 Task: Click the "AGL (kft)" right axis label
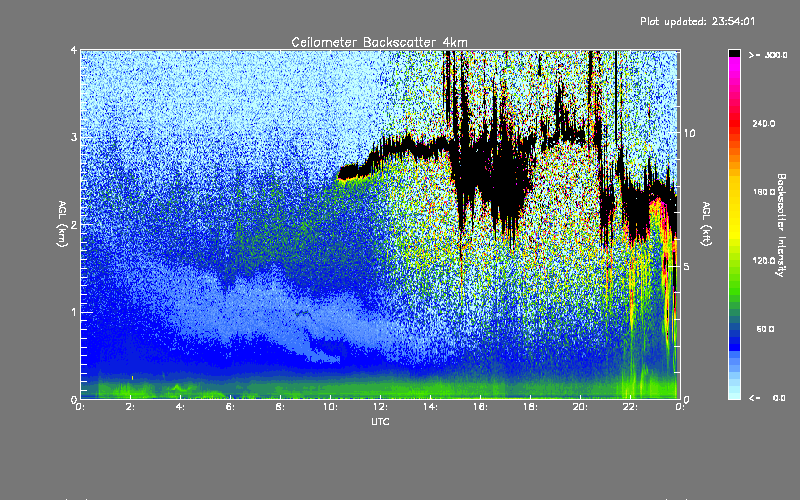click(x=706, y=224)
